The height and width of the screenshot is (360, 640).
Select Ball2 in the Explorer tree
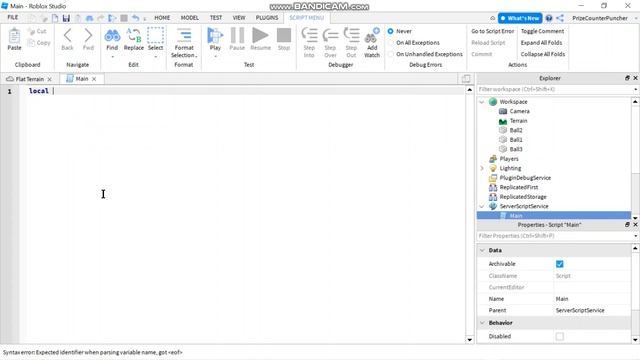click(516, 130)
